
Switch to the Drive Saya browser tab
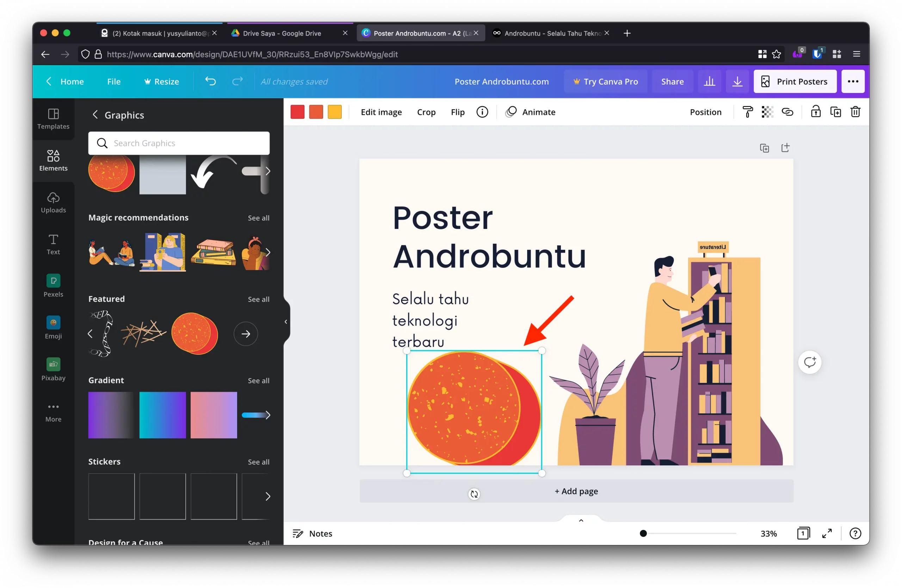coord(282,33)
